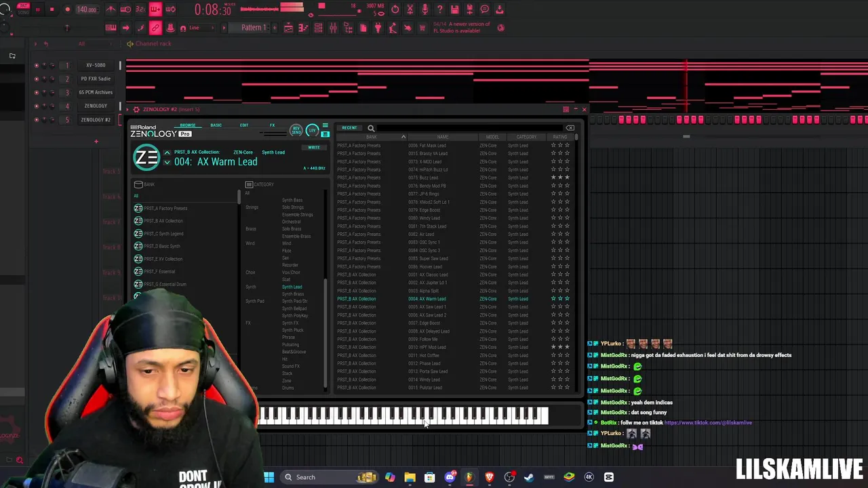Click the microphone recording icon

pos(425,9)
